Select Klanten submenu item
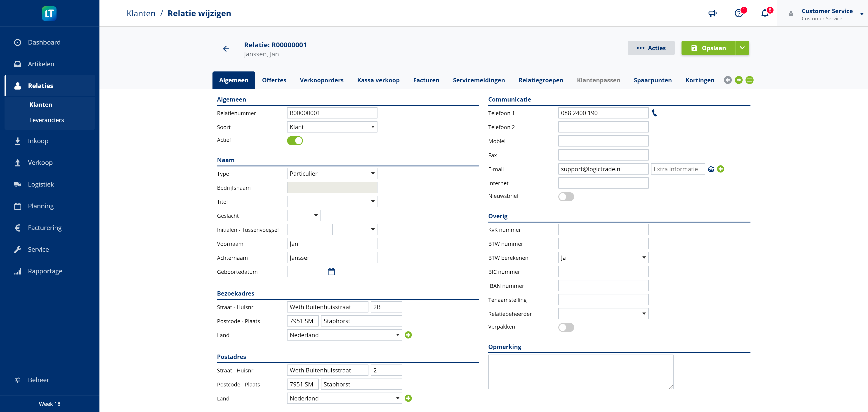 pyautogui.click(x=41, y=104)
